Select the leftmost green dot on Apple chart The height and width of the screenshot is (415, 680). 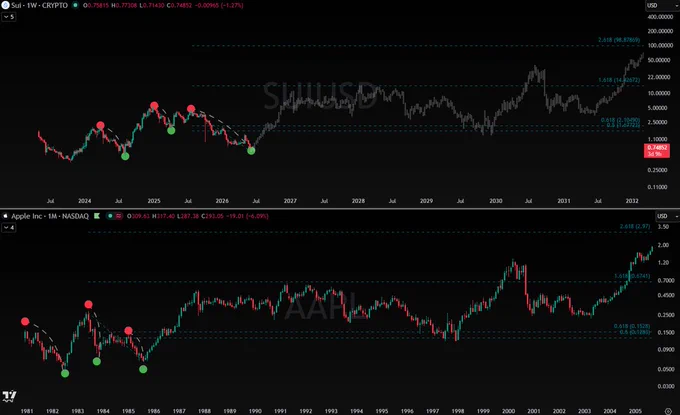65,373
